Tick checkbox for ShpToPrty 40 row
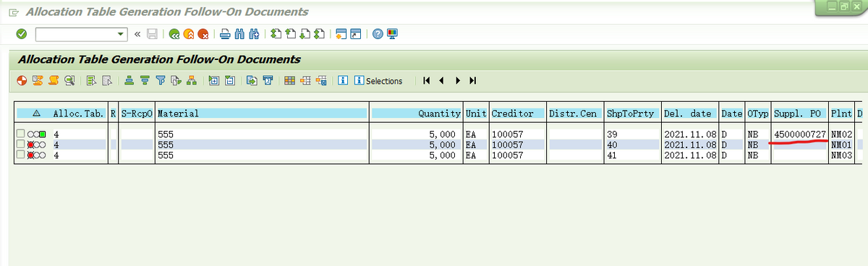 (x=20, y=145)
